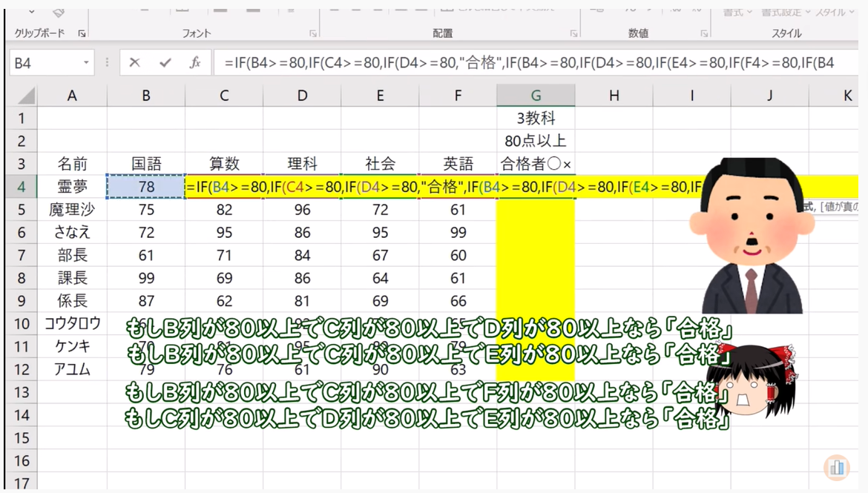
Task: Select the 国語 header cell
Action: (x=146, y=164)
